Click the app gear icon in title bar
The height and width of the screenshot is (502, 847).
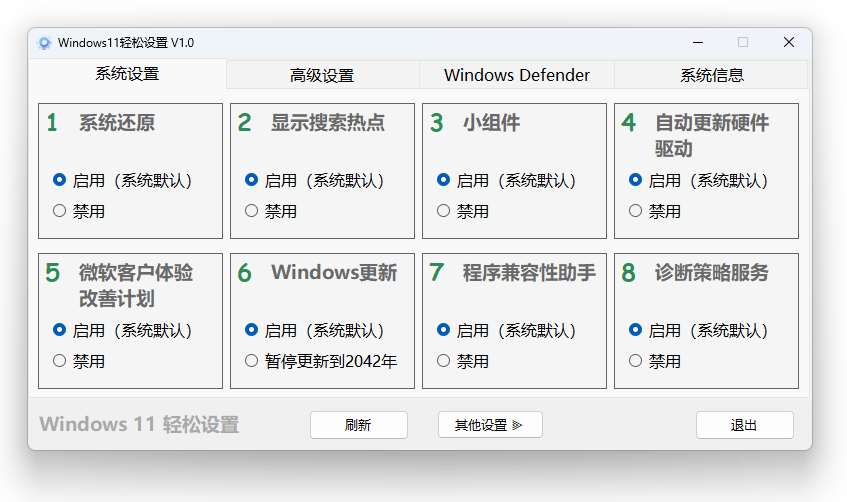(x=44, y=43)
